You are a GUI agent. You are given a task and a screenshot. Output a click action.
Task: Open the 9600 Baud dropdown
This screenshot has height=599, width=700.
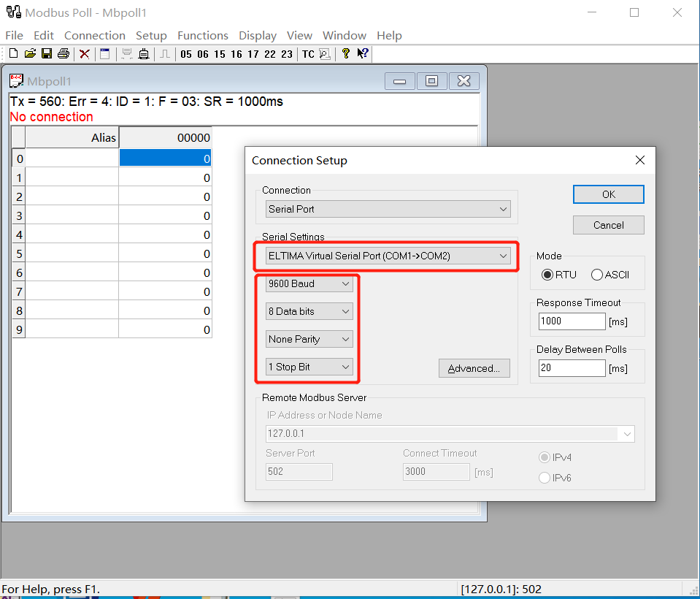click(309, 283)
